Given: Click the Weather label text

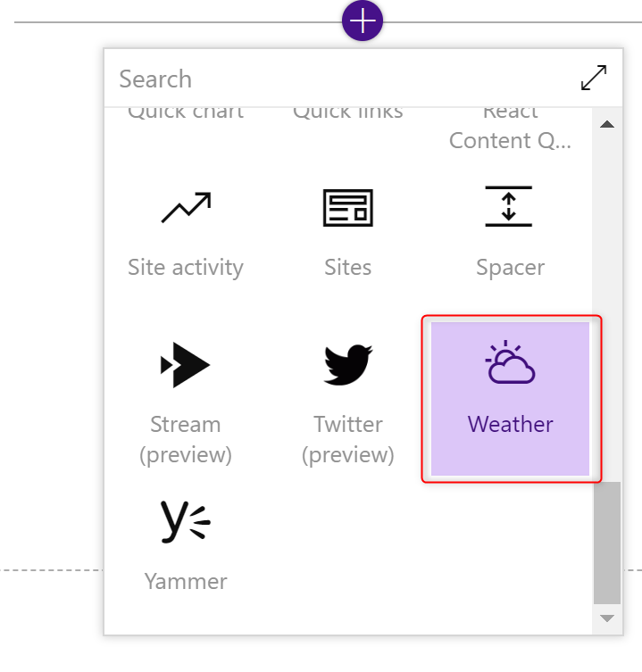Looking at the screenshot, I should coord(511,424).
